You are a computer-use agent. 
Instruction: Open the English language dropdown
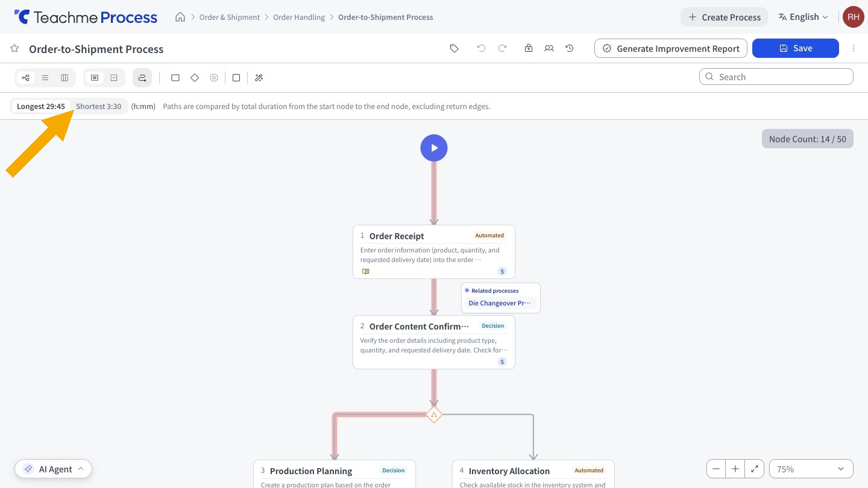(803, 17)
